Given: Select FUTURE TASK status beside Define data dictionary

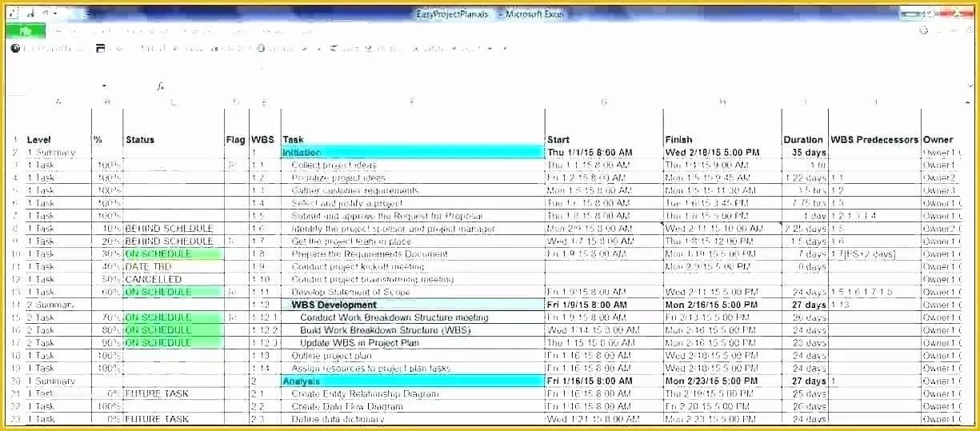Looking at the screenshot, I should coord(174,419).
